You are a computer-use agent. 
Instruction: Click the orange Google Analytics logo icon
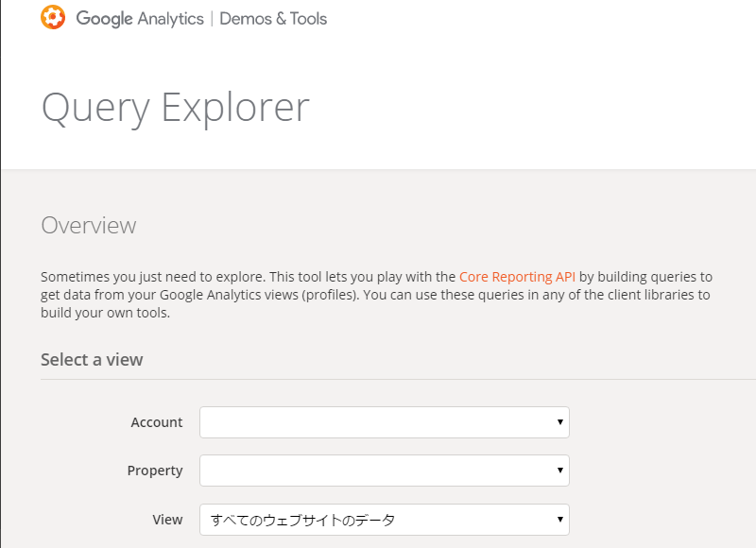54,18
